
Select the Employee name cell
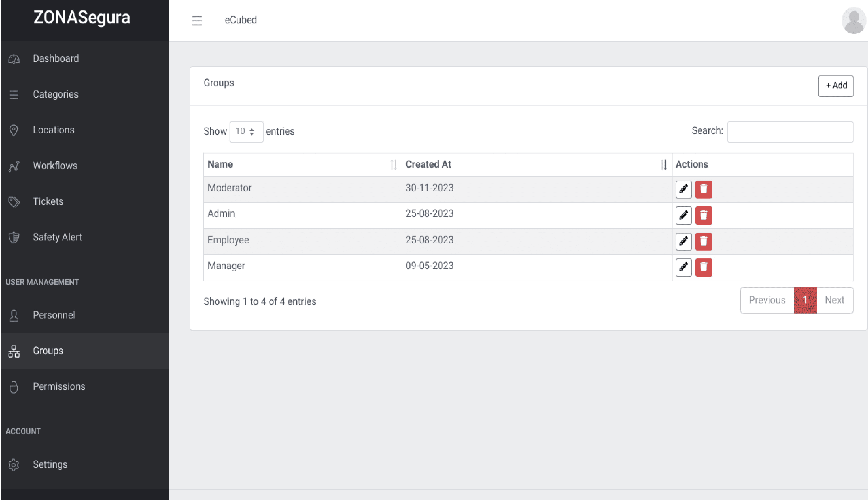302,241
